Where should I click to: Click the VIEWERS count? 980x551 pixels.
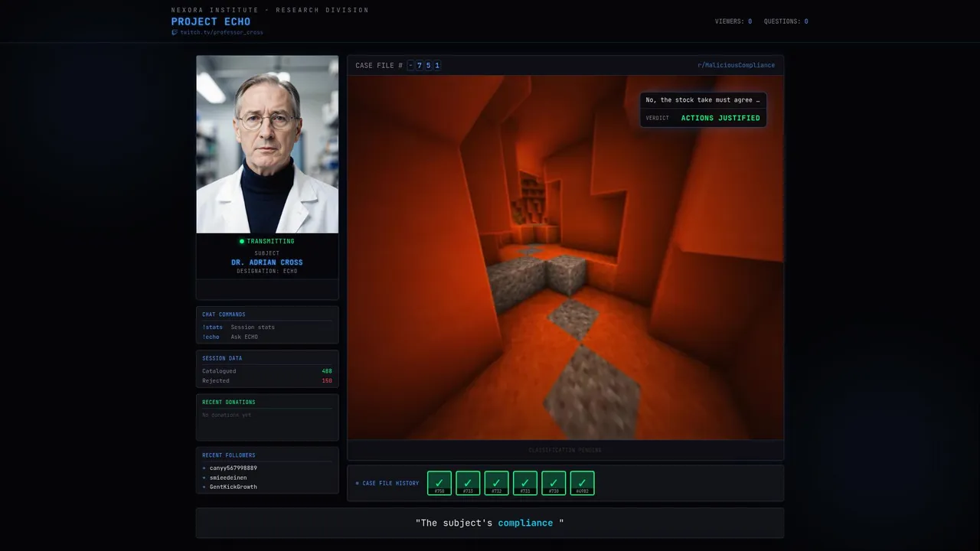733,21
